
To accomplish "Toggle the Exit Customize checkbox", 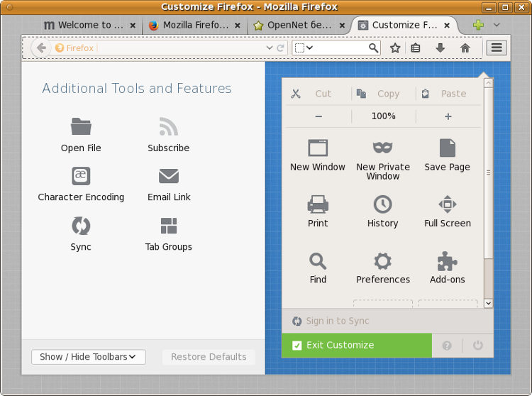I will 297,346.
